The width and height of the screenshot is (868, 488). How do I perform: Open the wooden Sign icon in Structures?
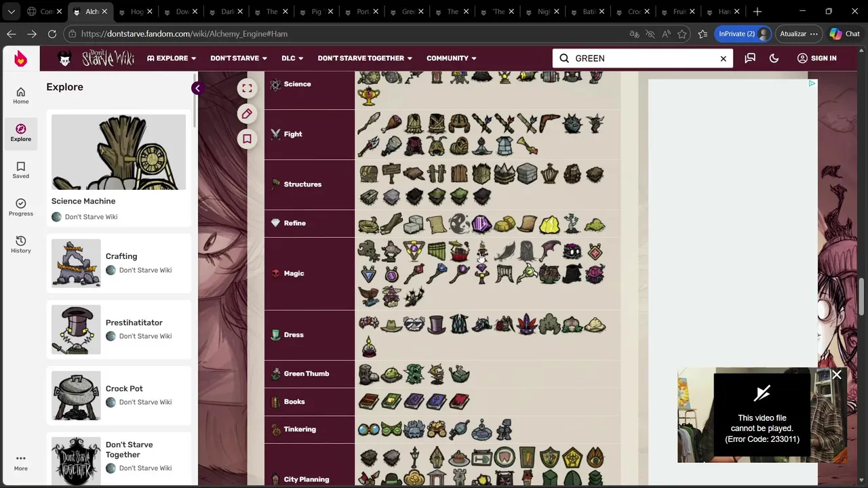coord(391,174)
